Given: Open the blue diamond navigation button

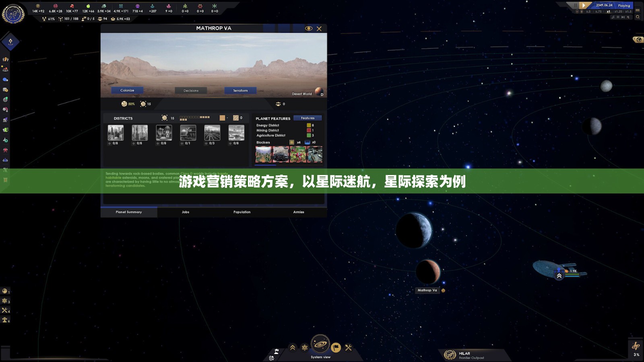Looking at the screenshot, I should coord(10,41).
